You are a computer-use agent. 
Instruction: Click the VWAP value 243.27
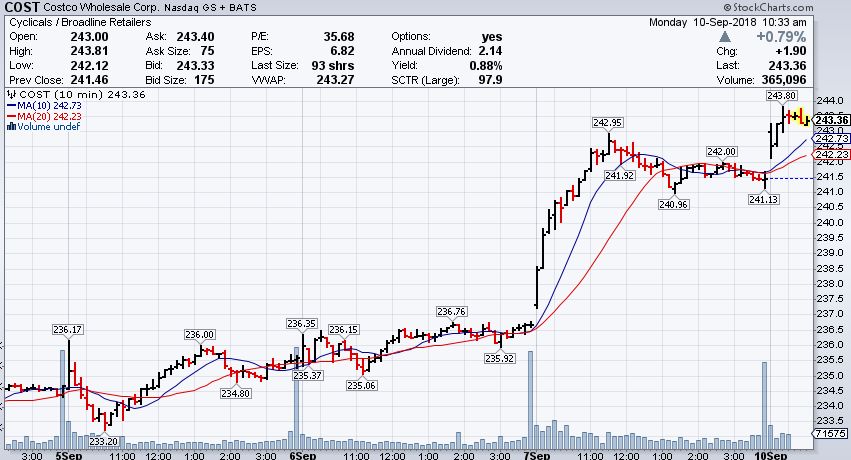[x=335, y=80]
